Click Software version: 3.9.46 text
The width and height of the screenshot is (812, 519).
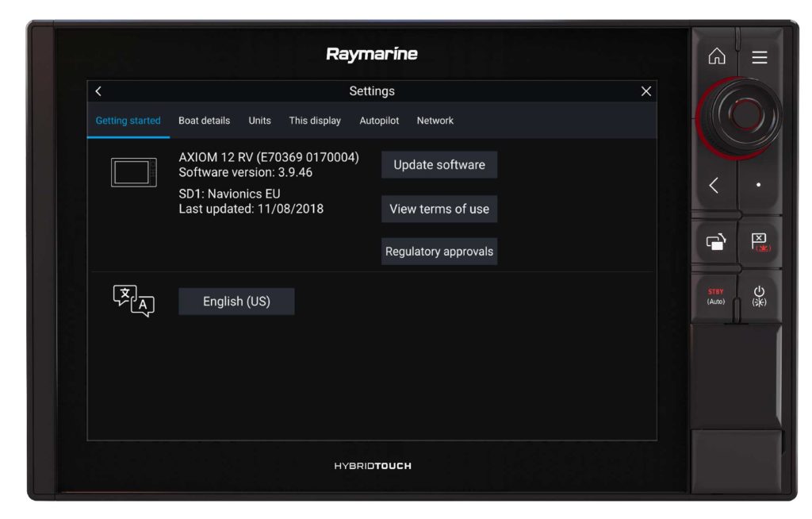(x=246, y=172)
